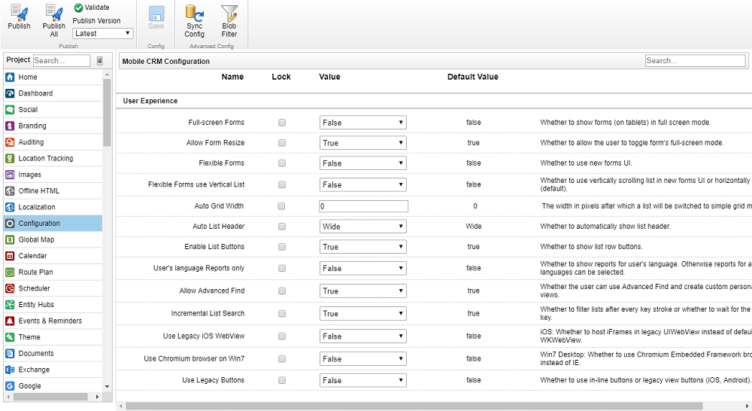Click the Lock column header
The height and width of the screenshot is (411, 752).
[x=281, y=77]
